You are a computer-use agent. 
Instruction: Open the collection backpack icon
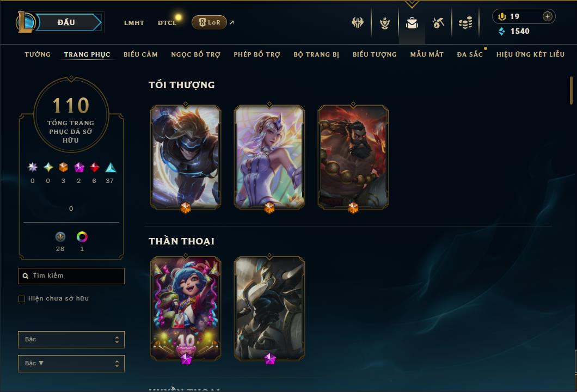pos(412,23)
